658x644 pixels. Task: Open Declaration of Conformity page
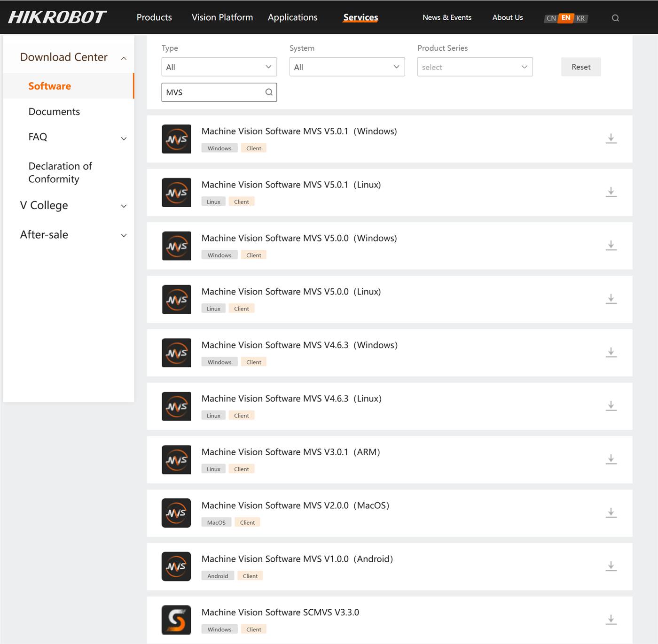pyautogui.click(x=60, y=172)
